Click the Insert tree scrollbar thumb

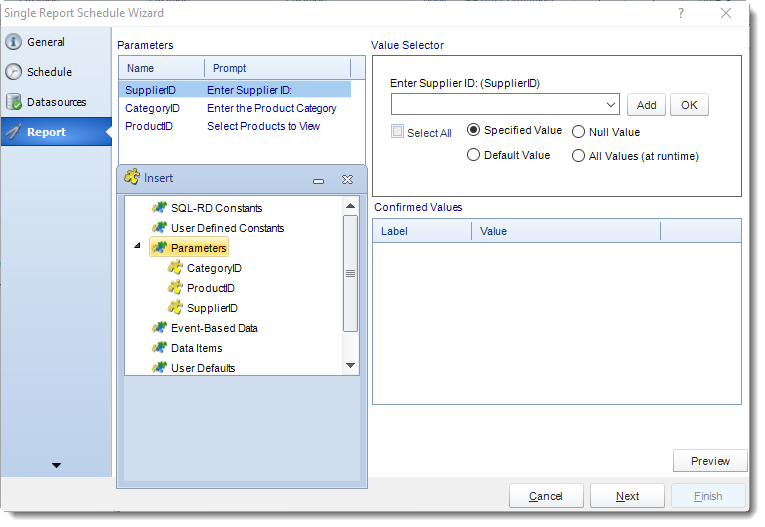click(x=350, y=273)
